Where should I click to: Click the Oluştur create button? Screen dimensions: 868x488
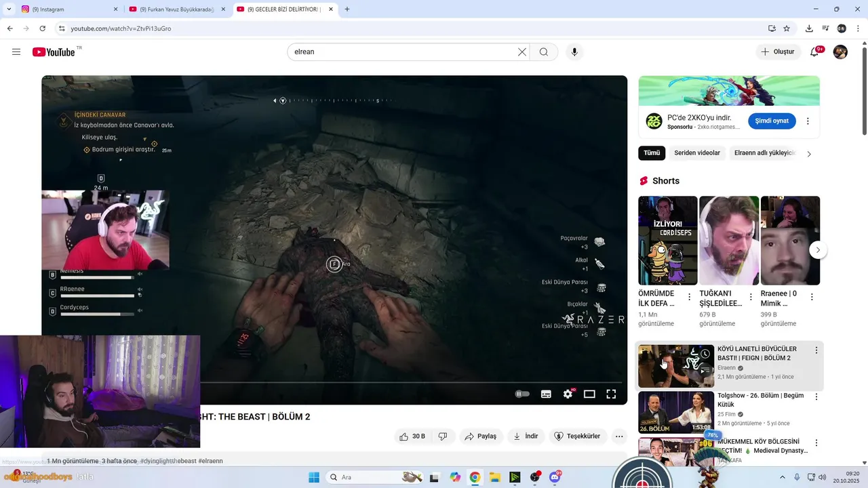pos(778,52)
